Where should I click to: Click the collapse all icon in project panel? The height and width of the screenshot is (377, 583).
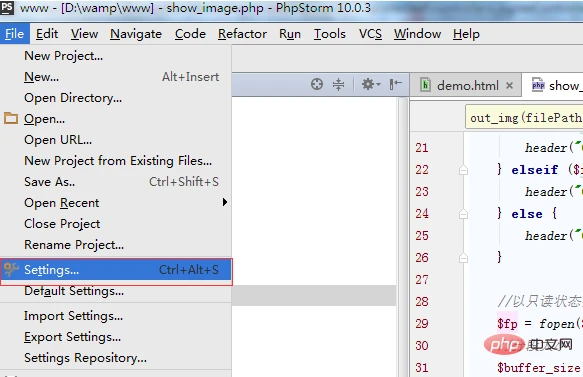(338, 84)
